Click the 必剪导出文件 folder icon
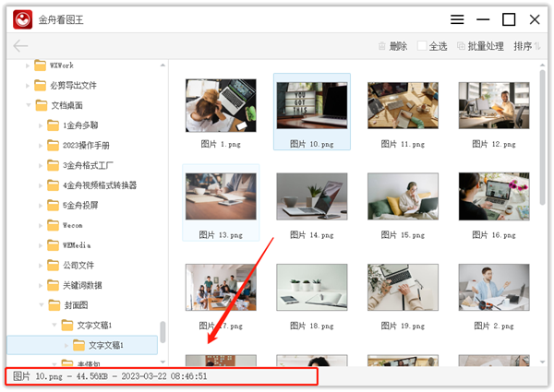 pyautogui.click(x=40, y=85)
